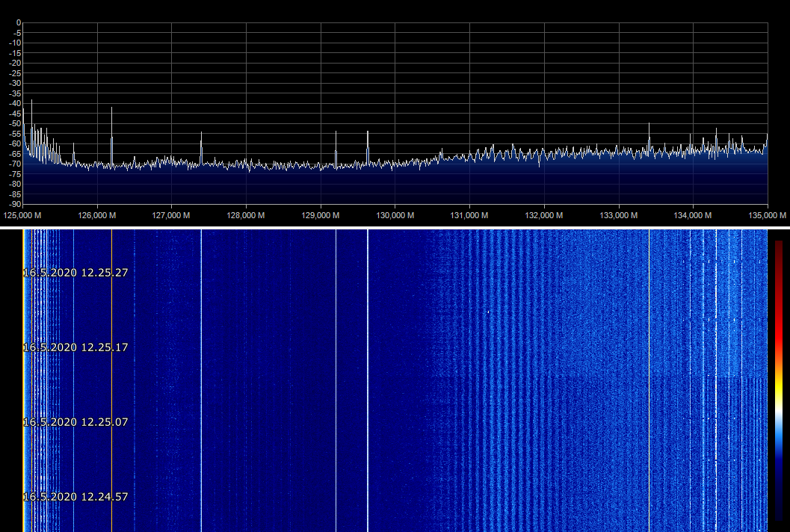The width and height of the screenshot is (790, 532).
Task: Select the 132,000 M frequency axis label
Action: click(544, 215)
